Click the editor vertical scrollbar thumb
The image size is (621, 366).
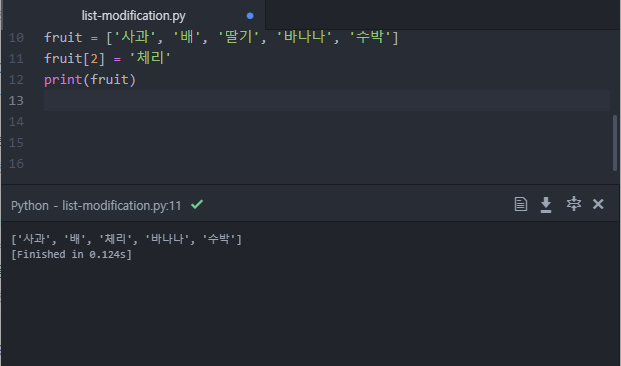click(x=615, y=143)
